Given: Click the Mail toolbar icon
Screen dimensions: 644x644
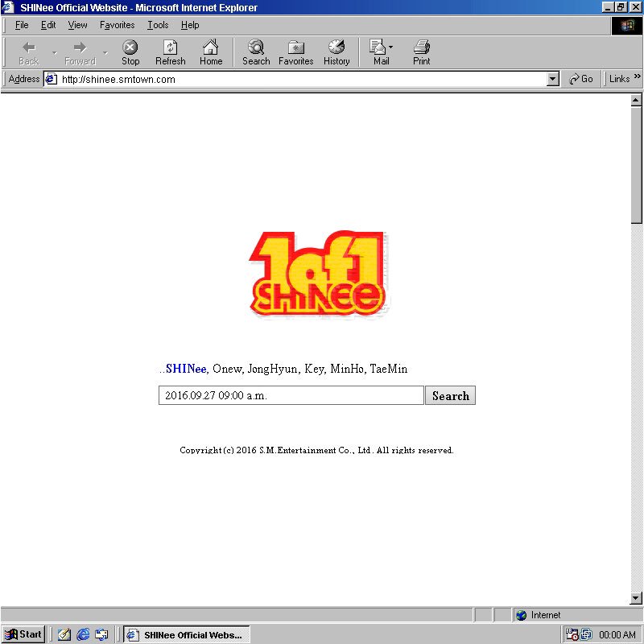Looking at the screenshot, I should (x=377, y=47).
